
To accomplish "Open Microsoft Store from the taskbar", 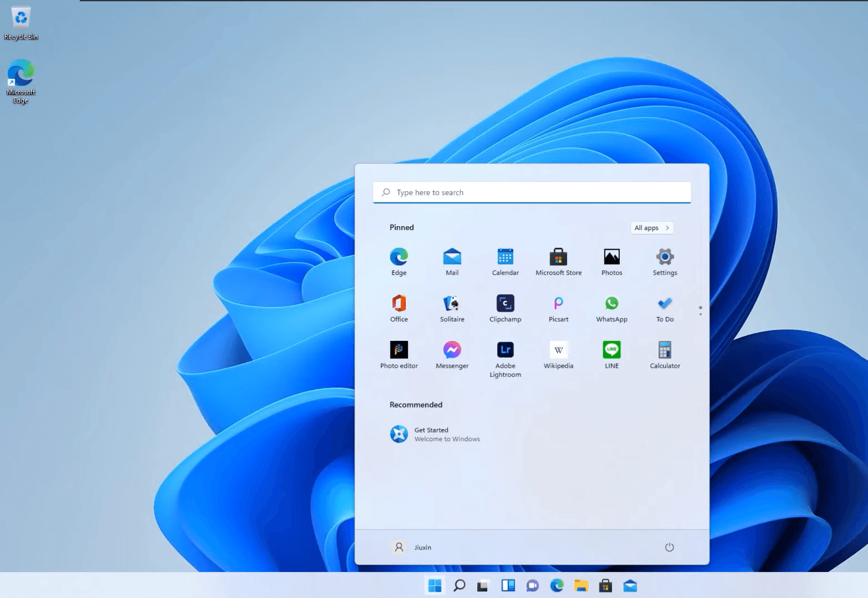I will (605, 585).
